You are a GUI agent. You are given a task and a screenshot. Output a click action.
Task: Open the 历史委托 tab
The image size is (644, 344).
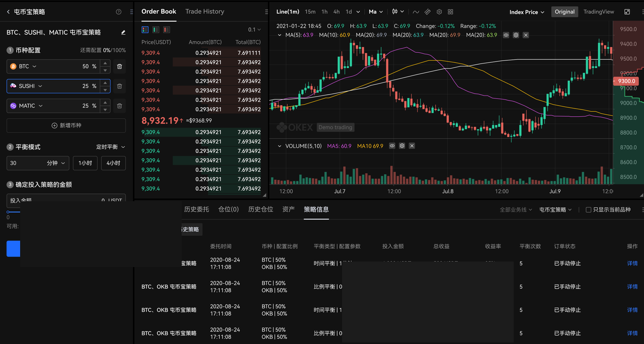196,209
